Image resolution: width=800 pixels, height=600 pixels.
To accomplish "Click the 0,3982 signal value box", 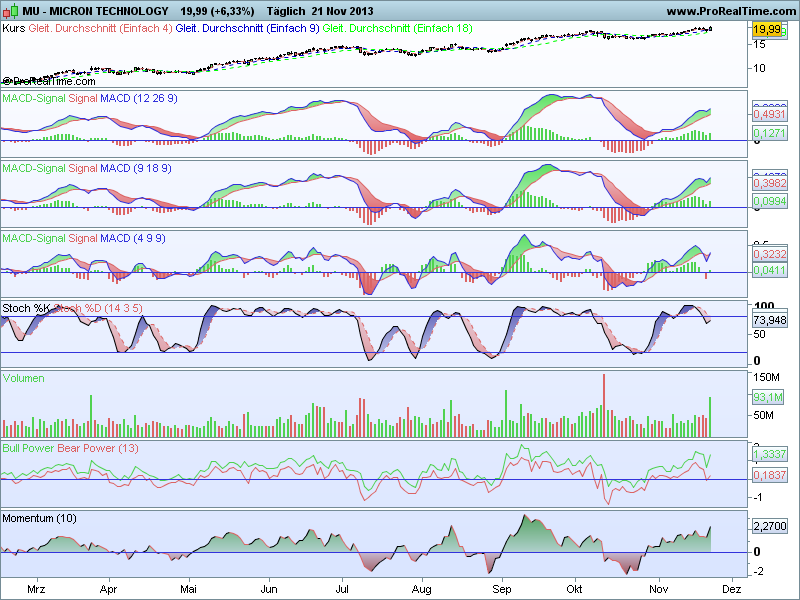I will click(769, 183).
